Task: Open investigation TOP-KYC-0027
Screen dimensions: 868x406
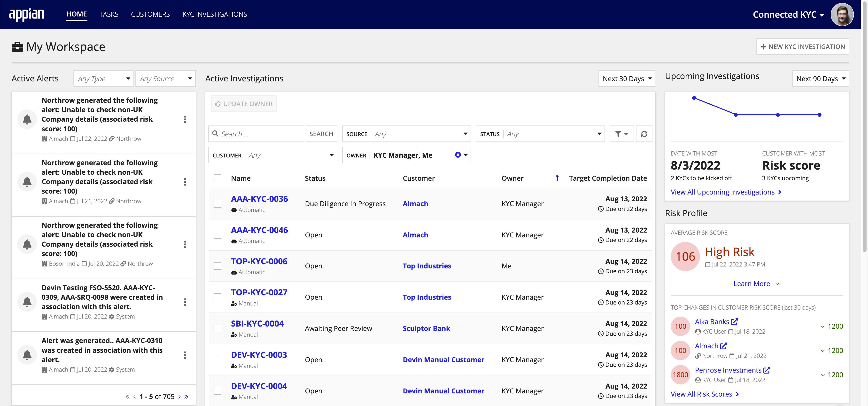Action: 259,292
